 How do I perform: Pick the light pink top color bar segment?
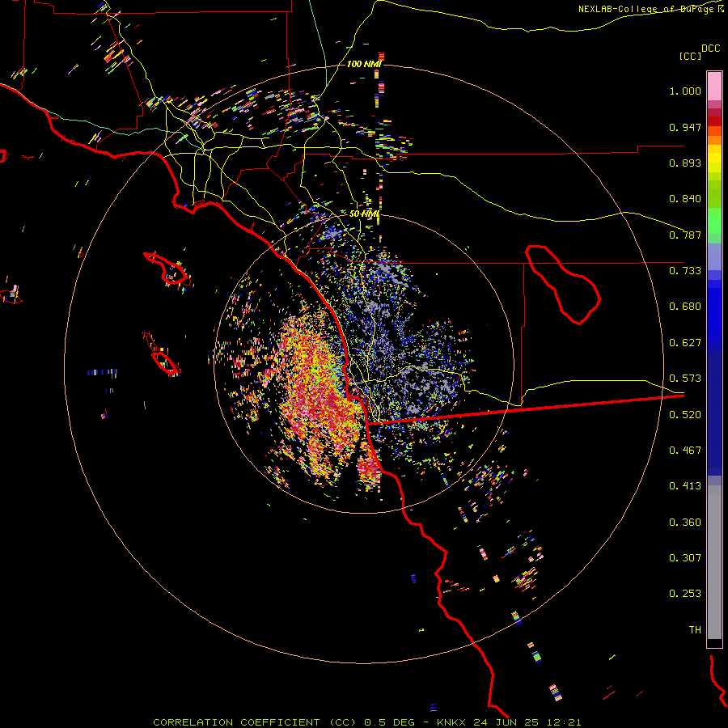pos(714,87)
